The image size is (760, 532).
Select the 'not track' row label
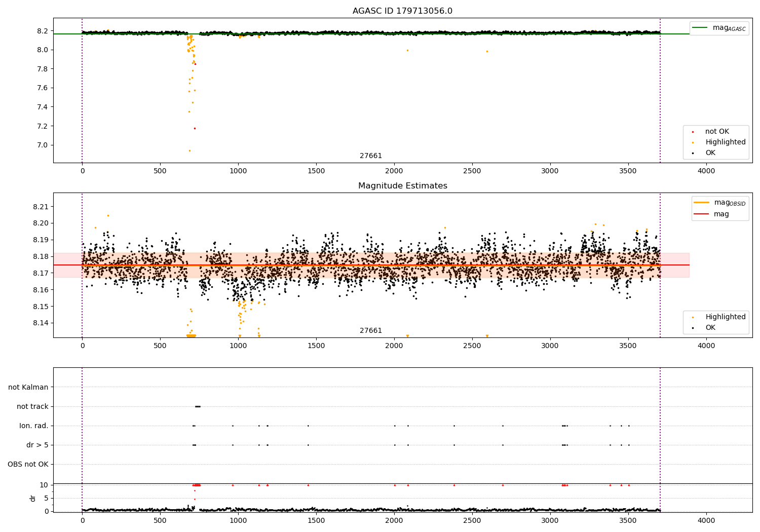coord(32,406)
